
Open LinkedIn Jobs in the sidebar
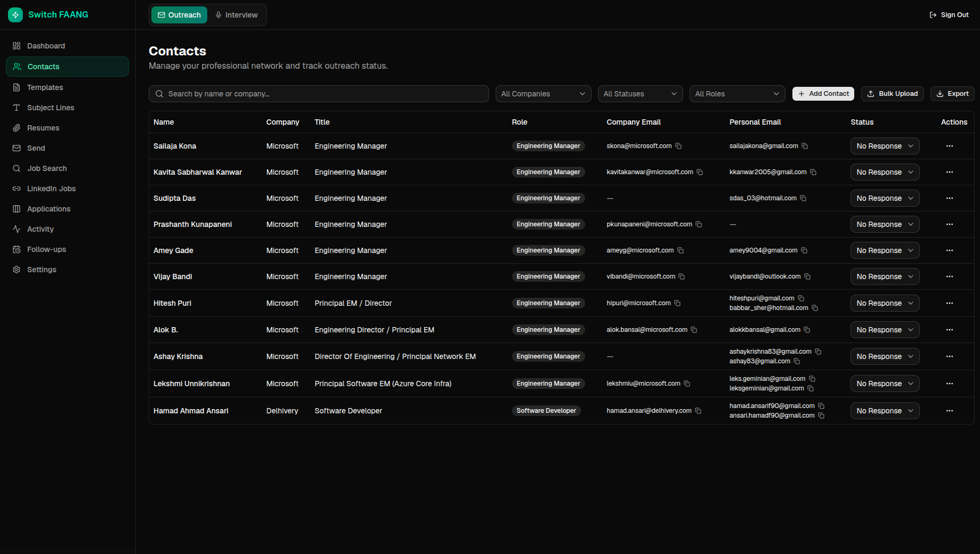point(67,189)
